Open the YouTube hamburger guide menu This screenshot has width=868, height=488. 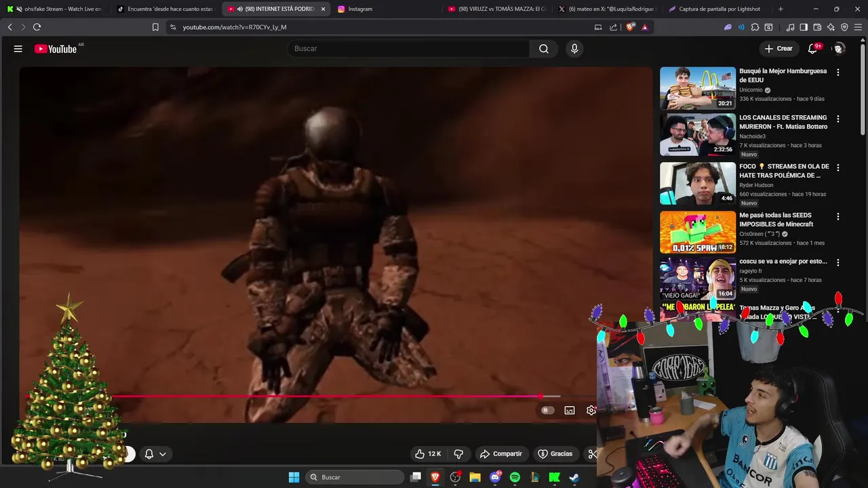(x=18, y=49)
